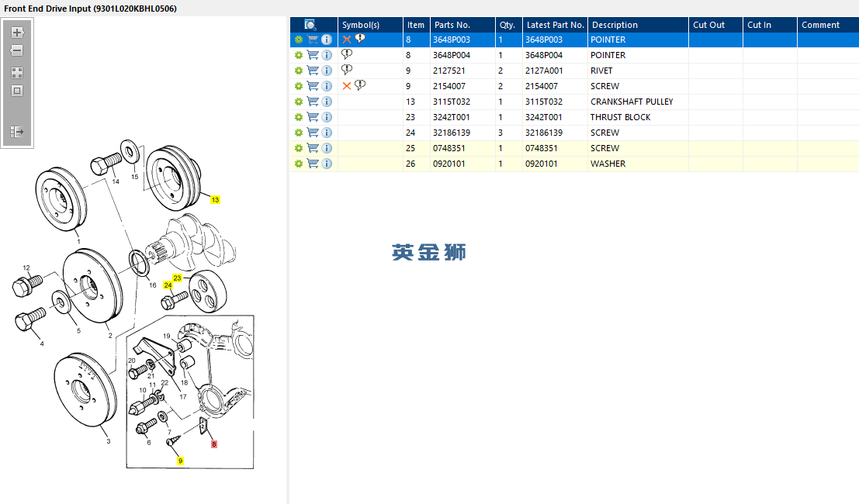Select part number 2127A001 cell

pyautogui.click(x=555, y=71)
